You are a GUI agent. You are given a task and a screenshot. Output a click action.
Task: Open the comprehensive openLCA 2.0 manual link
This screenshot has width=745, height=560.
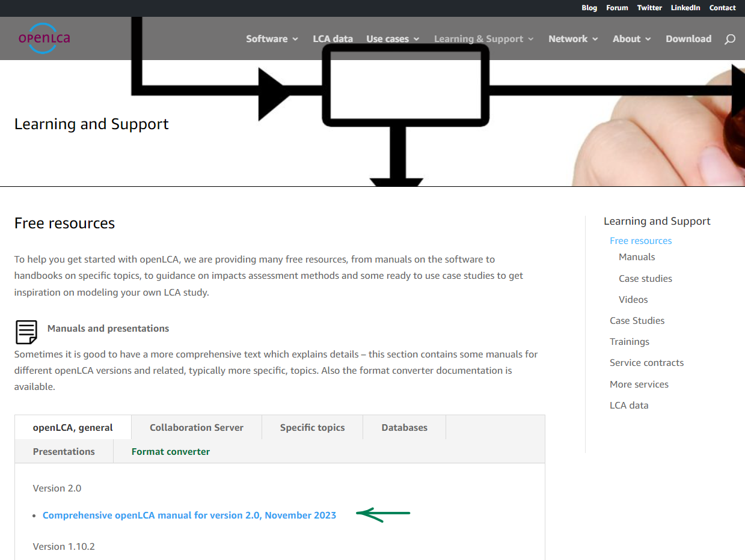[189, 516]
